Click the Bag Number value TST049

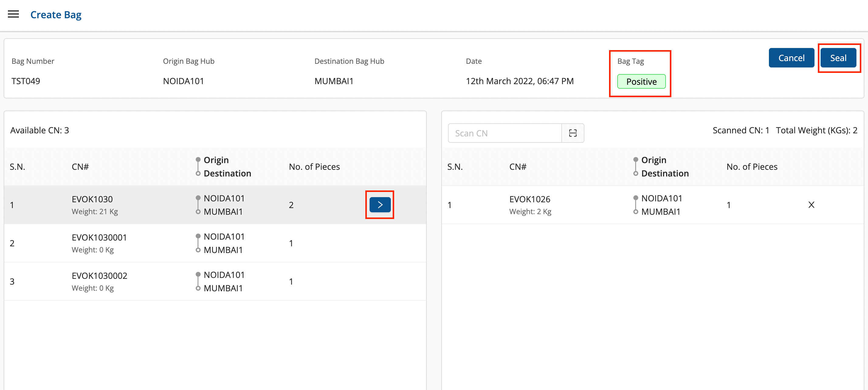(26, 81)
